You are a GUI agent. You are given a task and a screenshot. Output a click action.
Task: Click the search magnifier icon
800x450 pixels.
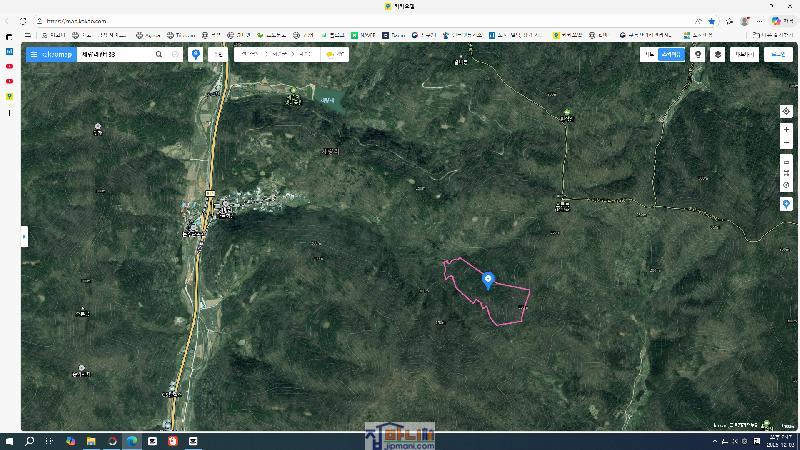[x=159, y=55]
